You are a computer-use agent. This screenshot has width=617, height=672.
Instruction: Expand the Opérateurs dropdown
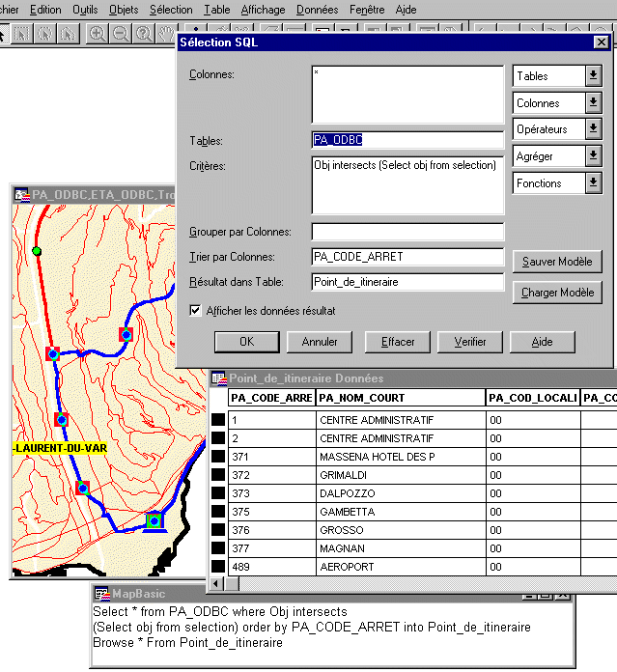tap(593, 129)
